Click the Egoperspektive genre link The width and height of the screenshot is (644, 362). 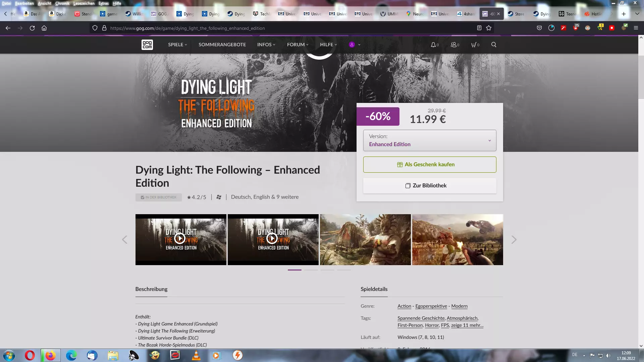tap(431, 306)
